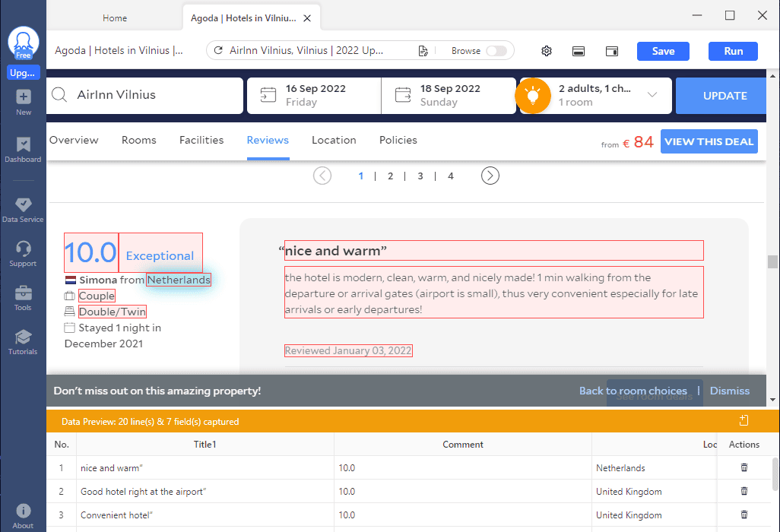The image size is (780, 532).
Task: Click the orange lightbulb tips icon
Action: pyautogui.click(x=533, y=96)
